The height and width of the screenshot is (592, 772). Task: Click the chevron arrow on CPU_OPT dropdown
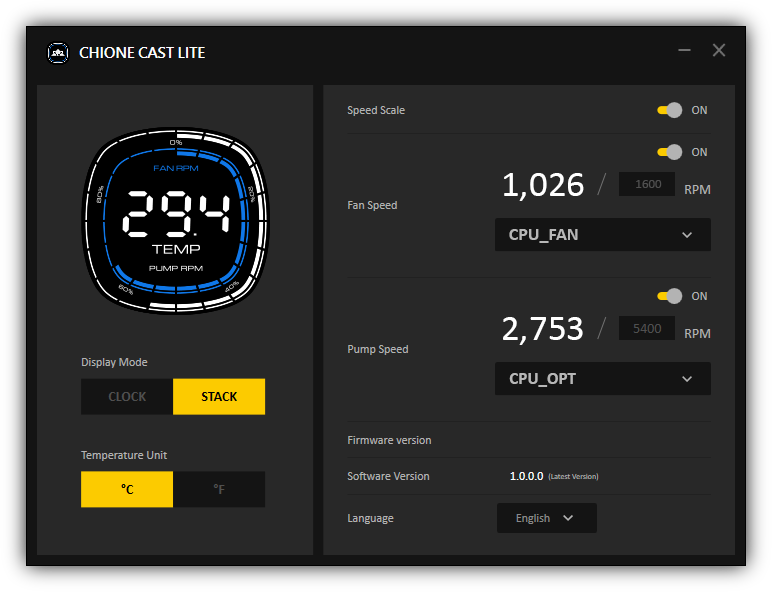(687, 379)
